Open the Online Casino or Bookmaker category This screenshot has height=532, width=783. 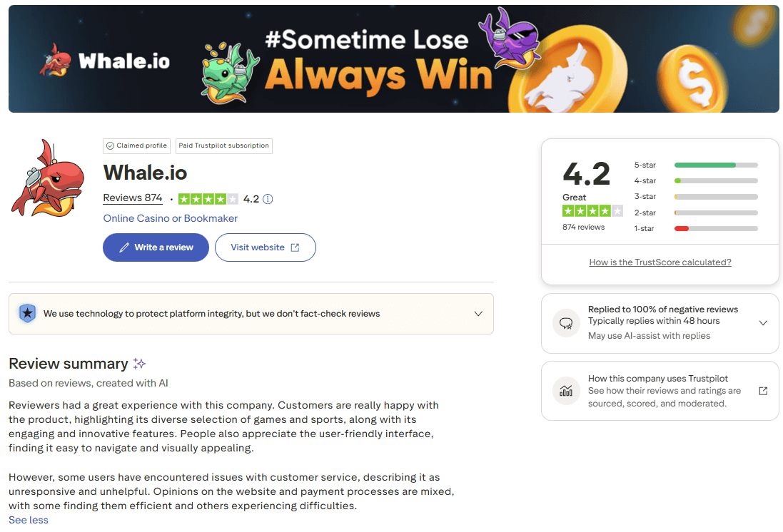171,218
